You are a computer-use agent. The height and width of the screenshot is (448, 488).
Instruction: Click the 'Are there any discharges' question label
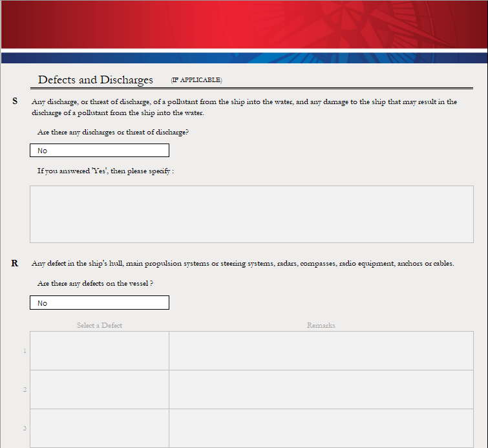pyautogui.click(x=113, y=132)
